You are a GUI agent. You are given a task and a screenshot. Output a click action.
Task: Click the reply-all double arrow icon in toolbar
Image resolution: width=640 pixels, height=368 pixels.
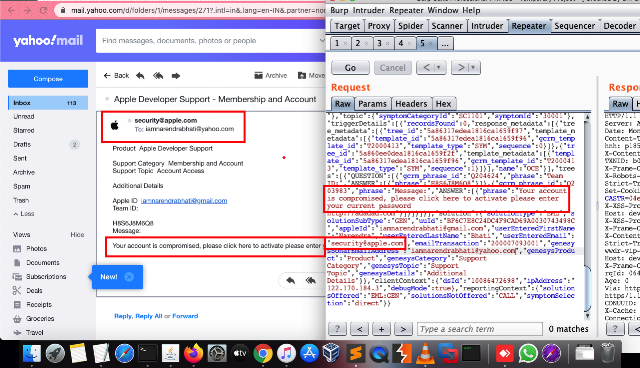coord(158,75)
